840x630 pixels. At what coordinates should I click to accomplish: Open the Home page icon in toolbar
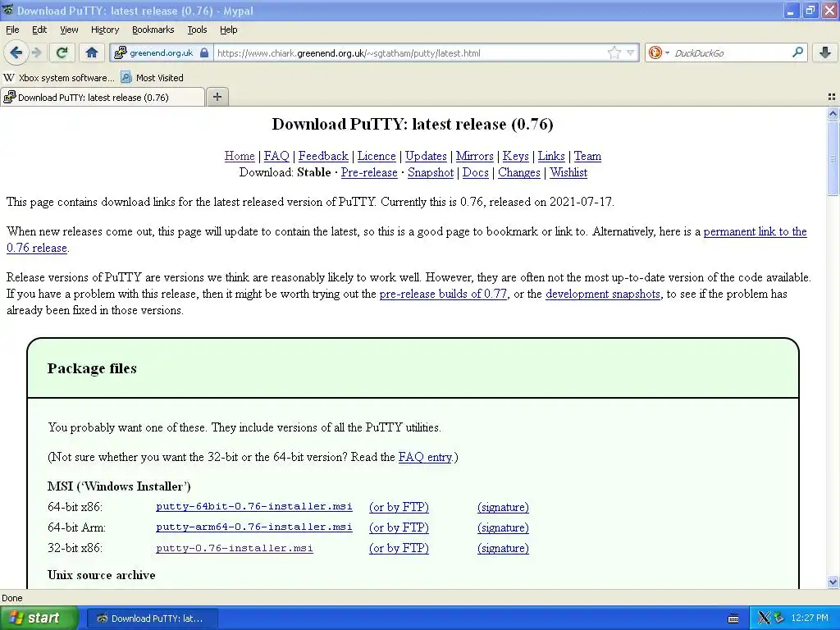(x=92, y=52)
